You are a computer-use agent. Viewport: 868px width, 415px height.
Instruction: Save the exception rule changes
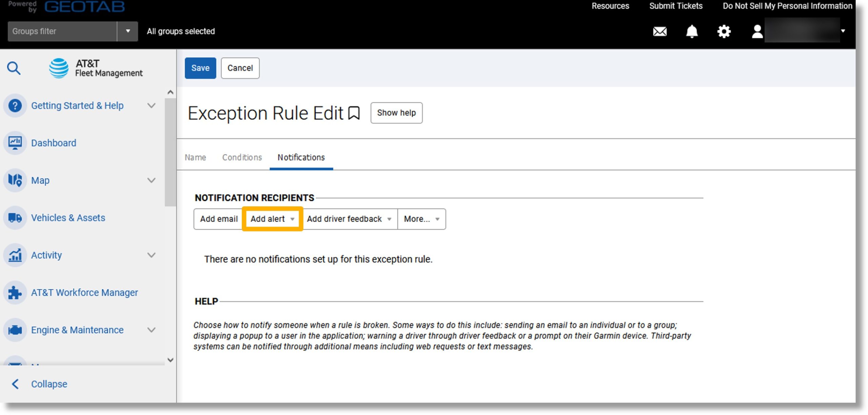200,67
